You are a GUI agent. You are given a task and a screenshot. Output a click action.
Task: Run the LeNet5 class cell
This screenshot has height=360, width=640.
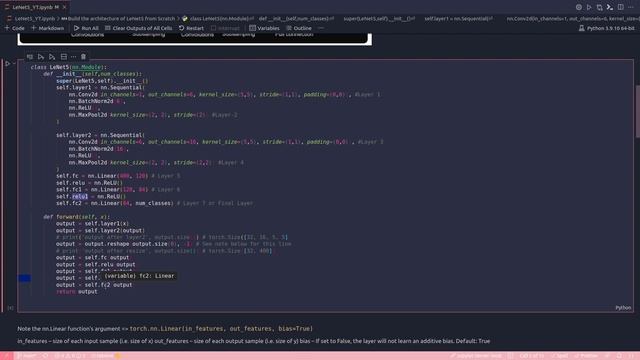click(7, 63)
